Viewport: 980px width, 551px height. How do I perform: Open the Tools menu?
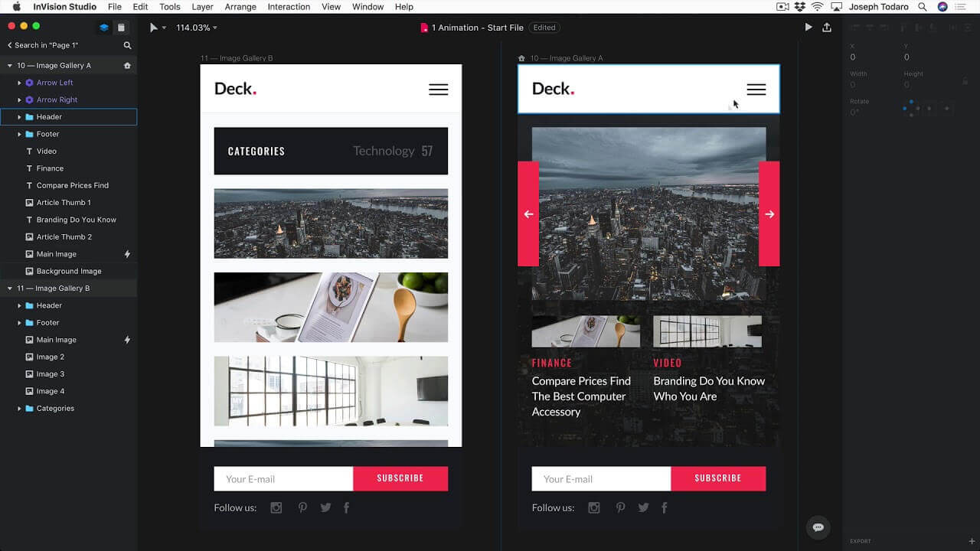(x=170, y=7)
